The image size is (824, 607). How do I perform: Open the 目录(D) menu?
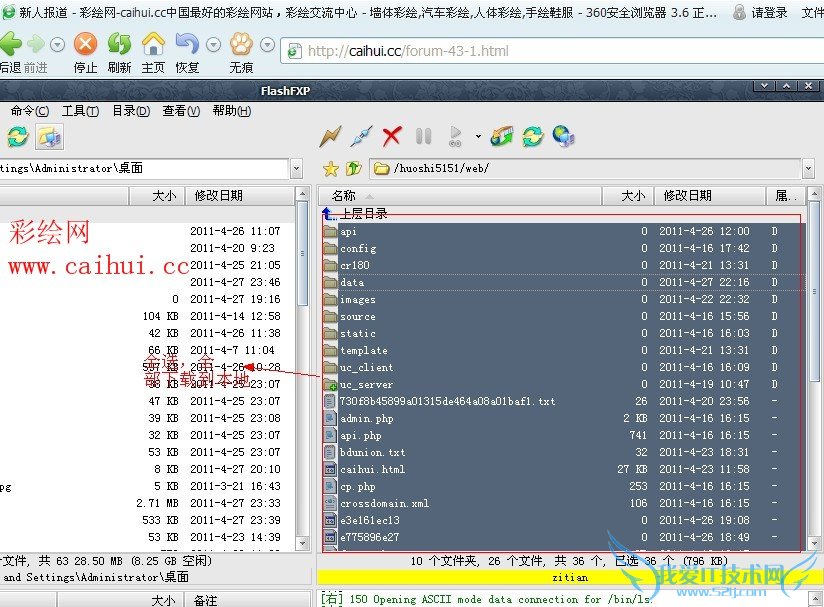[x=131, y=111]
